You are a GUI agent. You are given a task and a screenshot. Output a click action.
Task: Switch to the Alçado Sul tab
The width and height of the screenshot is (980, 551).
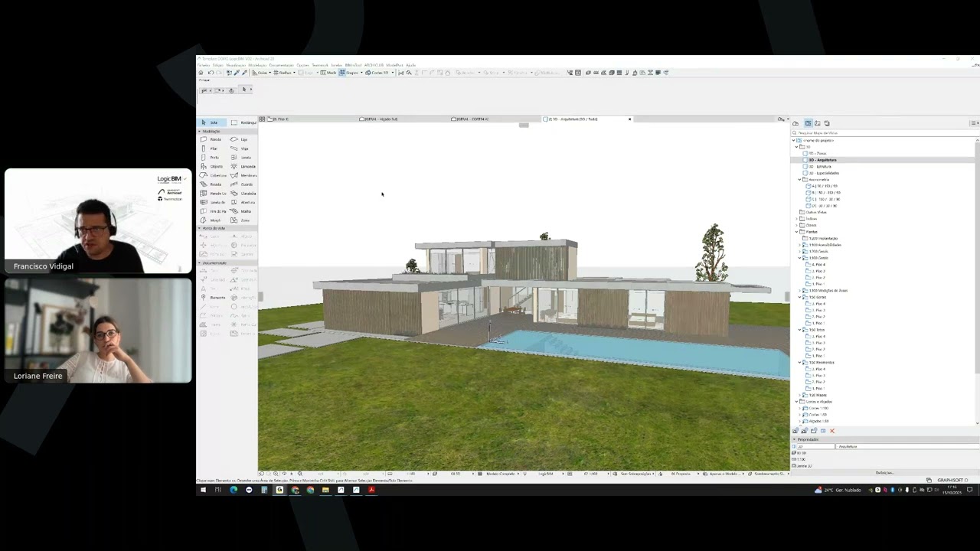379,119
